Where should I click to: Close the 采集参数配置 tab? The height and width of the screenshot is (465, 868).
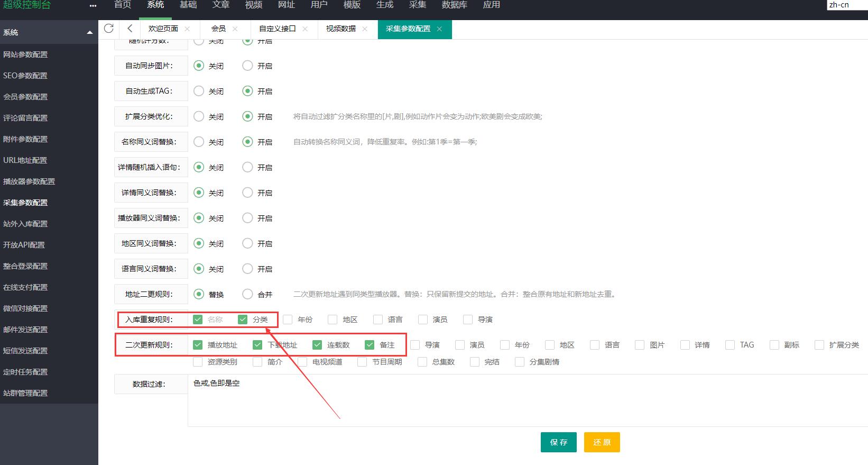[439, 29]
